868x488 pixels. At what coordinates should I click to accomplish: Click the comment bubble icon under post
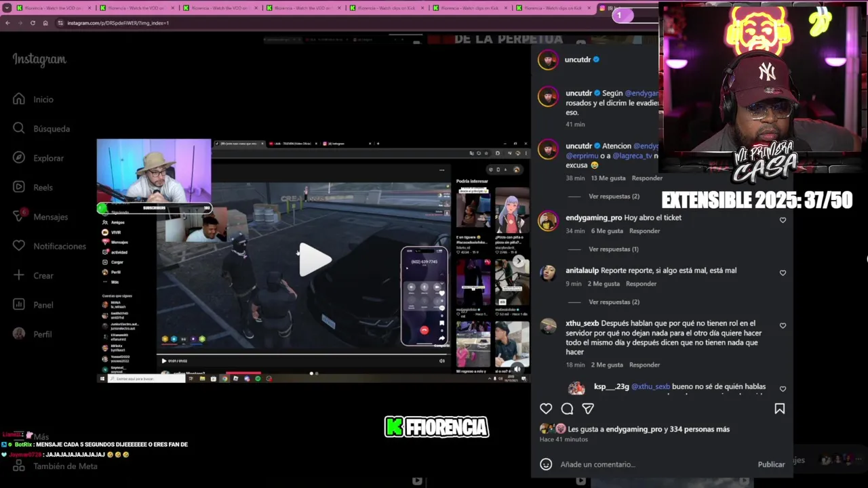[x=567, y=409]
